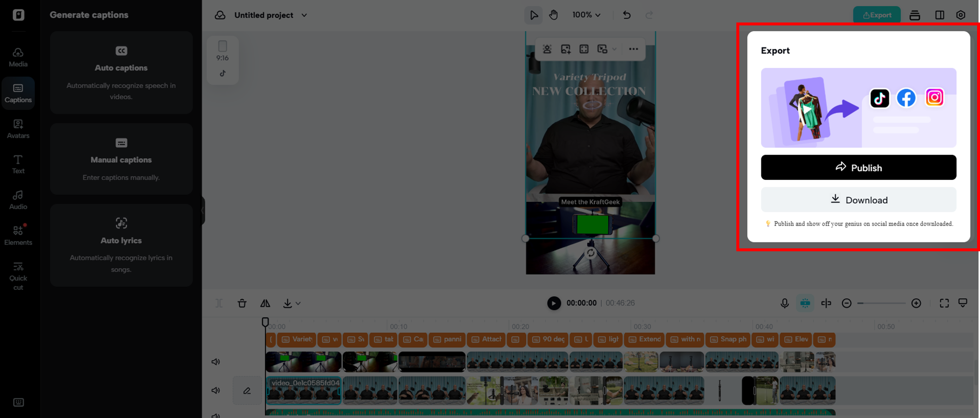Change the 9:16 aspect ratio

tap(223, 51)
